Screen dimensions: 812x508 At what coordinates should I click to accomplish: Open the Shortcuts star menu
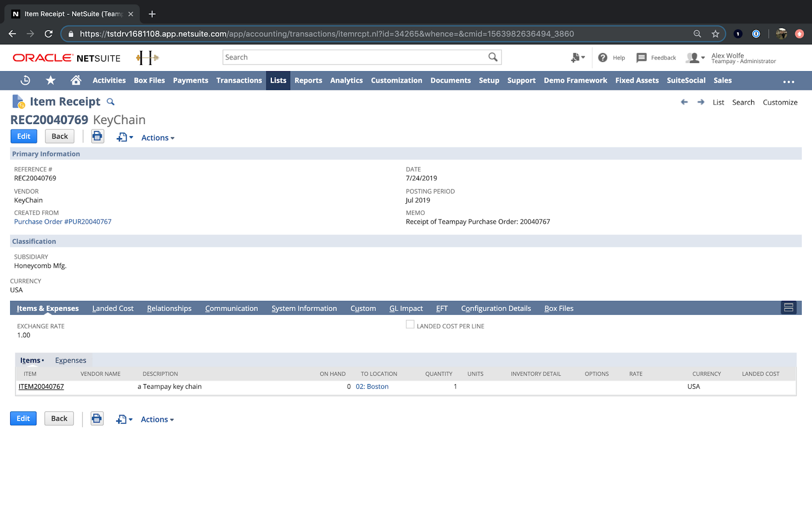click(x=51, y=80)
